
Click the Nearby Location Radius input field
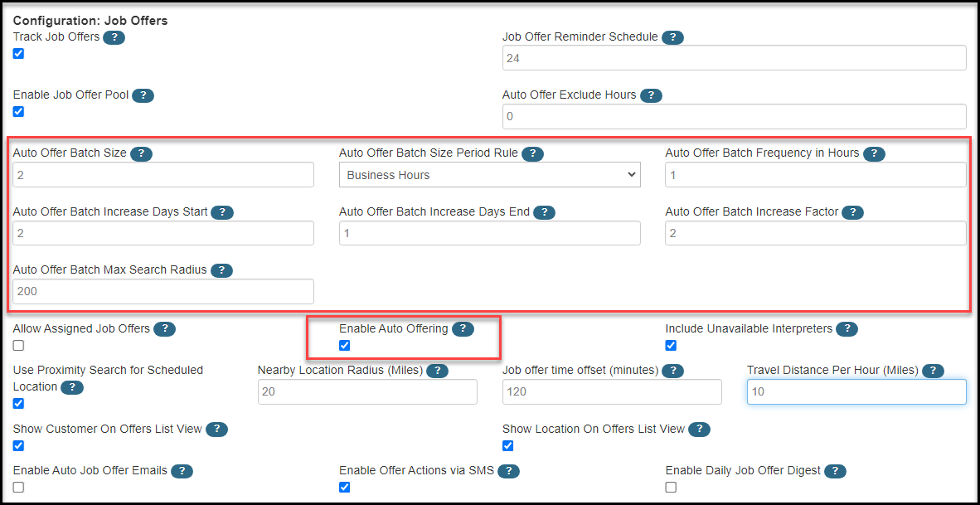click(366, 391)
